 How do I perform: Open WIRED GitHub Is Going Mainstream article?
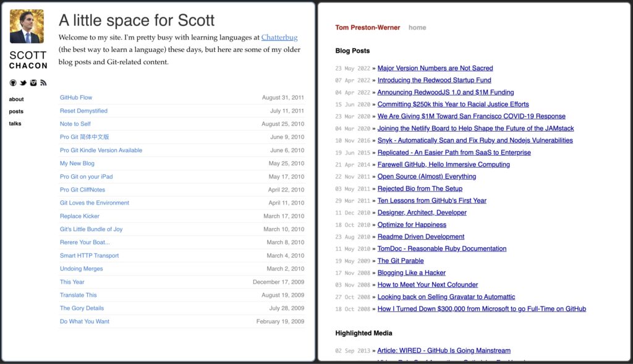tap(444, 350)
